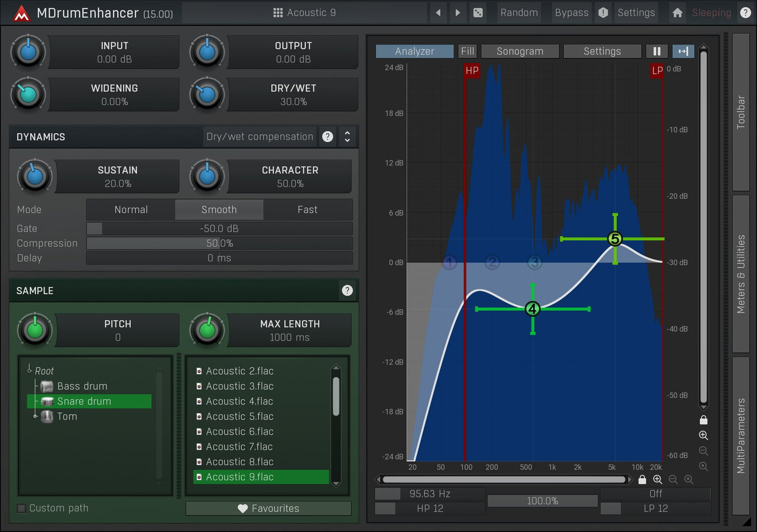Click the next preset arrow
The width and height of the screenshot is (757, 532).
(457, 13)
